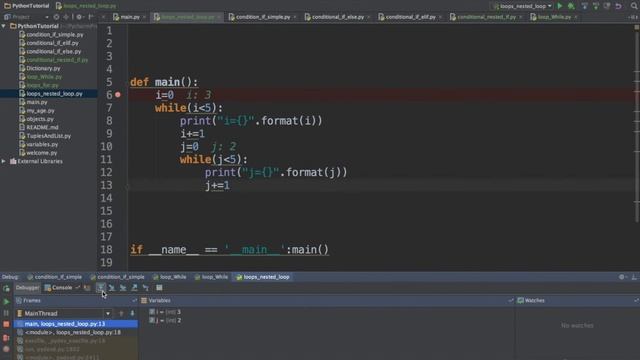Click the previous frame up arrow

click(x=121, y=313)
